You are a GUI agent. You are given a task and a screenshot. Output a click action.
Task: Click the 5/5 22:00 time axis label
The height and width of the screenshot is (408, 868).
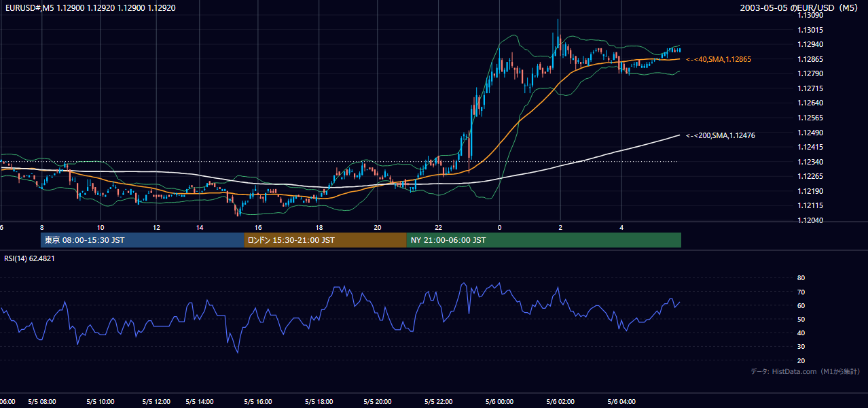[x=439, y=401]
